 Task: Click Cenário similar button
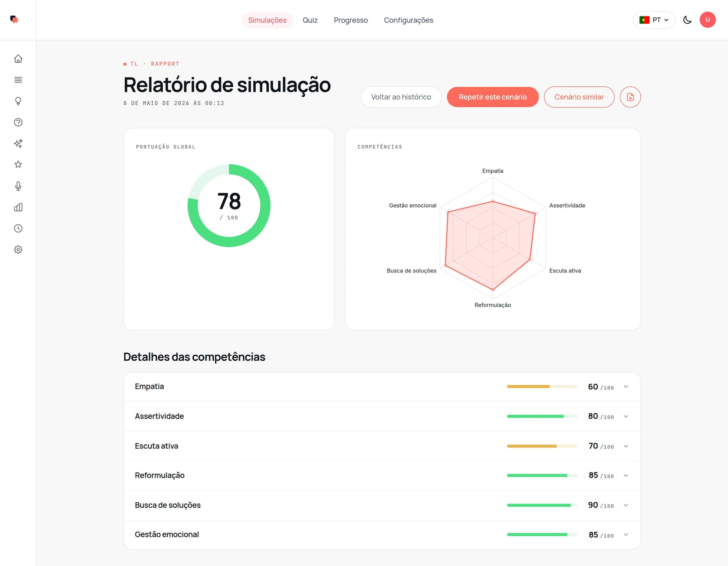coord(579,97)
